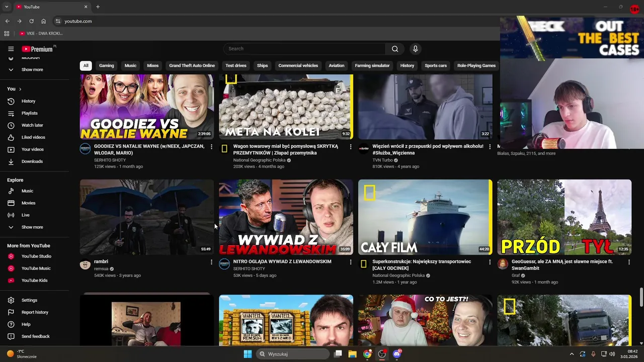The height and width of the screenshot is (362, 644).
Task: Click the YouTube search input field
Action: pyautogui.click(x=304, y=49)
